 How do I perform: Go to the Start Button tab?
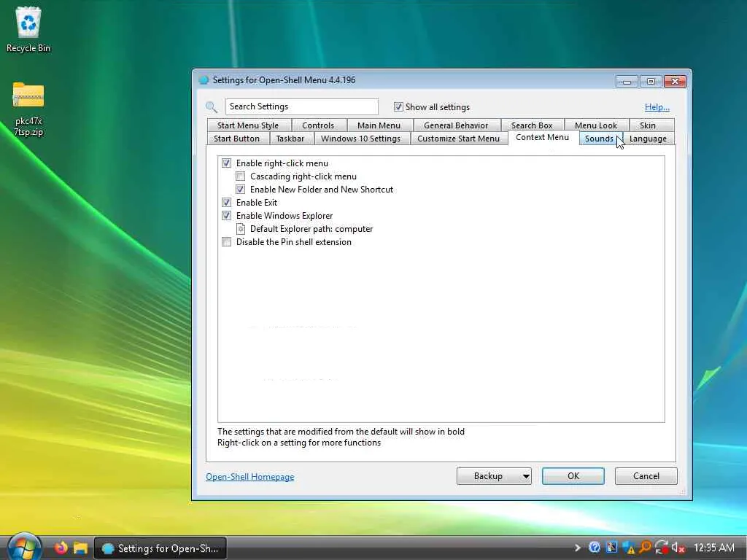tap(236, 139)
